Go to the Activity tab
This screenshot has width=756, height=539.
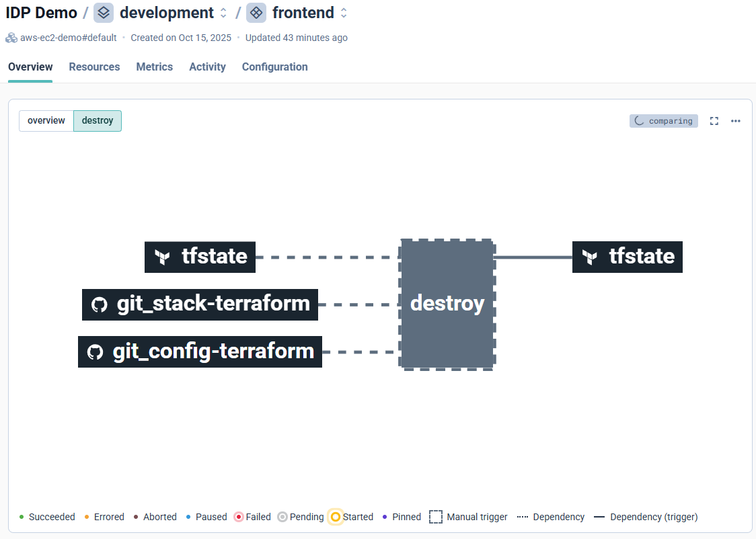207,67
